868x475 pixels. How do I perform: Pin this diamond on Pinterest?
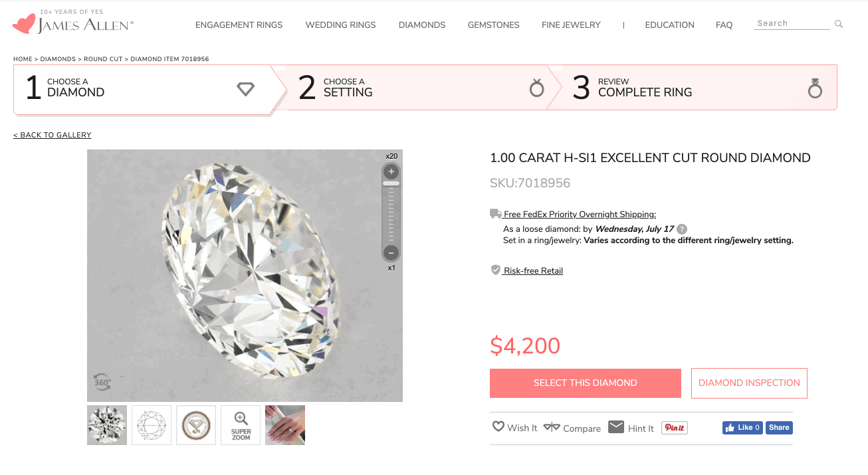(x=674, y=428)
